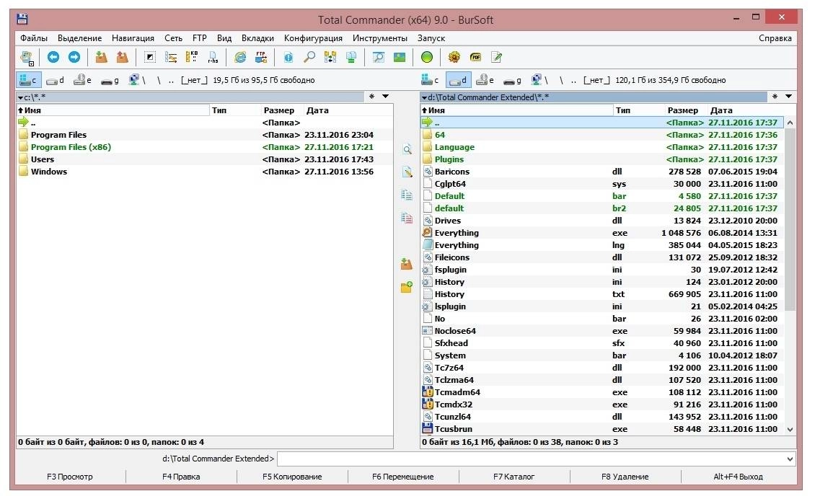The image size is (815, 504).
Task: Click the view file icon between panels
Action: (407, 150)
